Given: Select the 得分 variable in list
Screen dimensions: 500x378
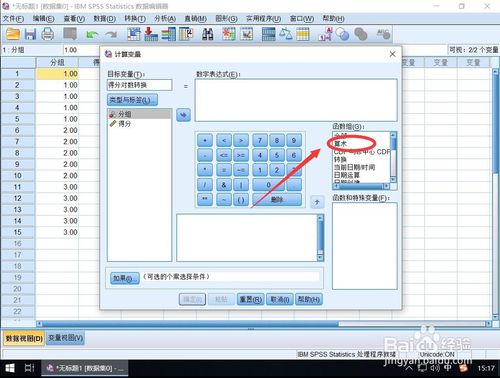Looking at the screenshot, I should pyautogui.click(x=125, y=124).
